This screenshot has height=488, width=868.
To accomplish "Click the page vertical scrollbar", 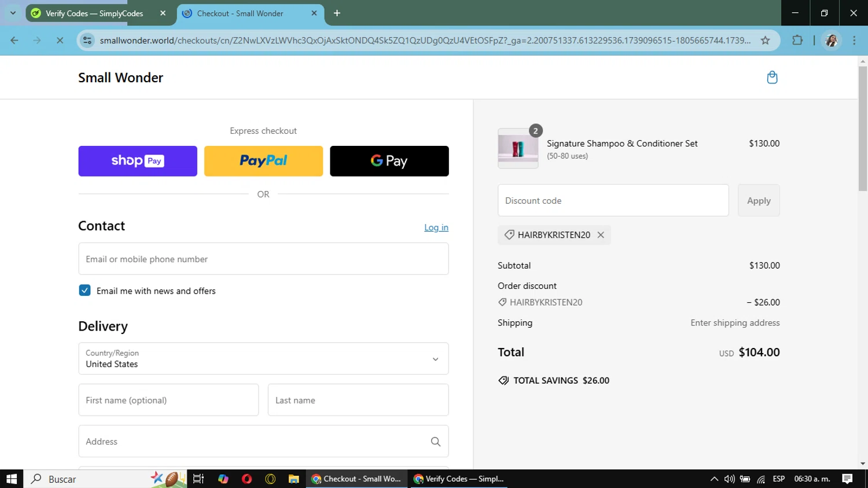I will [x=863, y=129].
